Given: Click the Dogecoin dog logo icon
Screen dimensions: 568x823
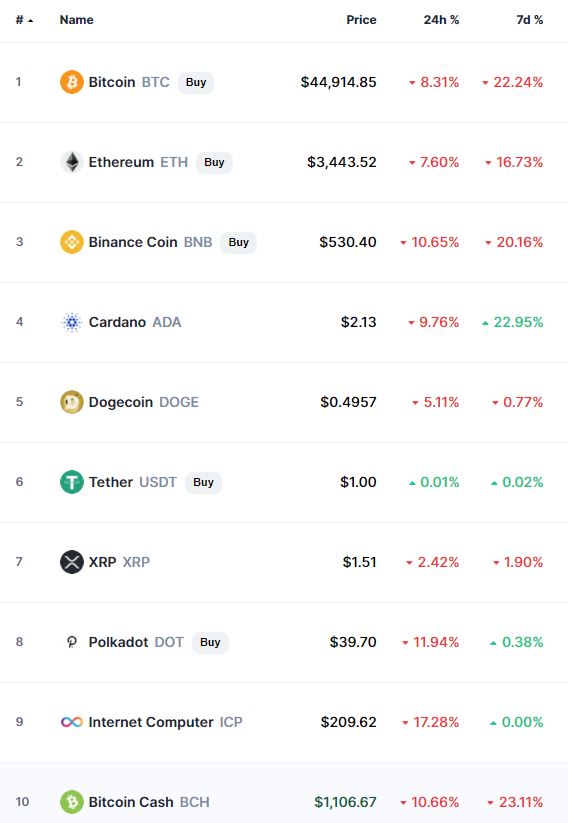Looking at the screenshot, I should 72,402.
